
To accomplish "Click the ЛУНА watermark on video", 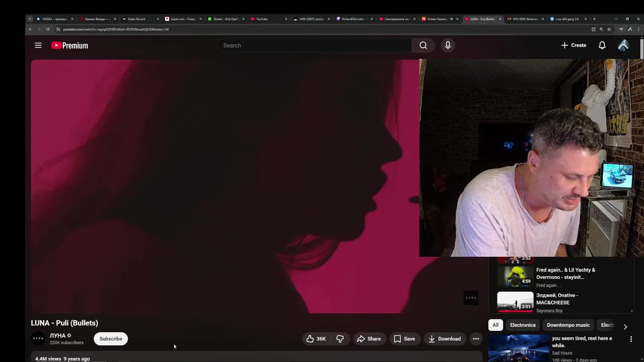I will coord(470,298).
